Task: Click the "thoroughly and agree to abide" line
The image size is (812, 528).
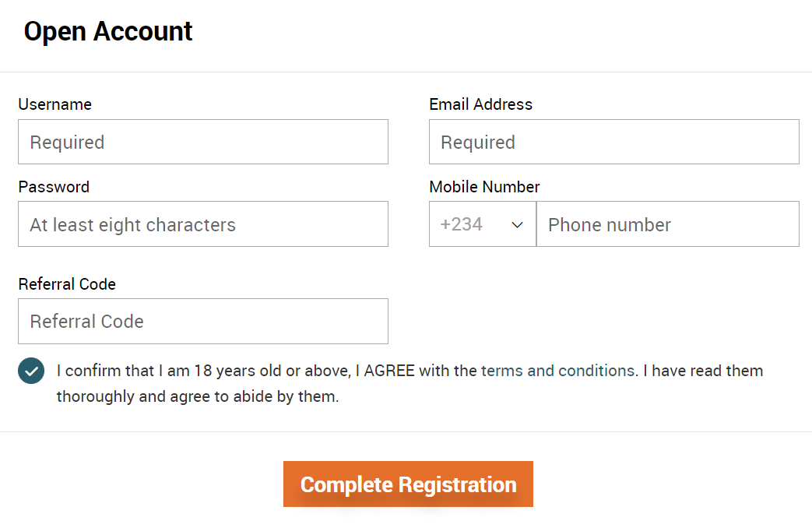Action: pos(197,396)
